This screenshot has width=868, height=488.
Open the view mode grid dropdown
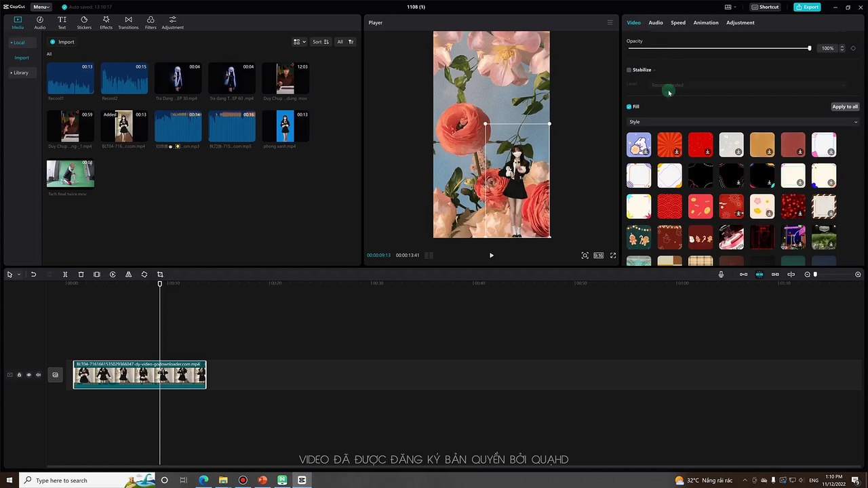tap(298, 42)
